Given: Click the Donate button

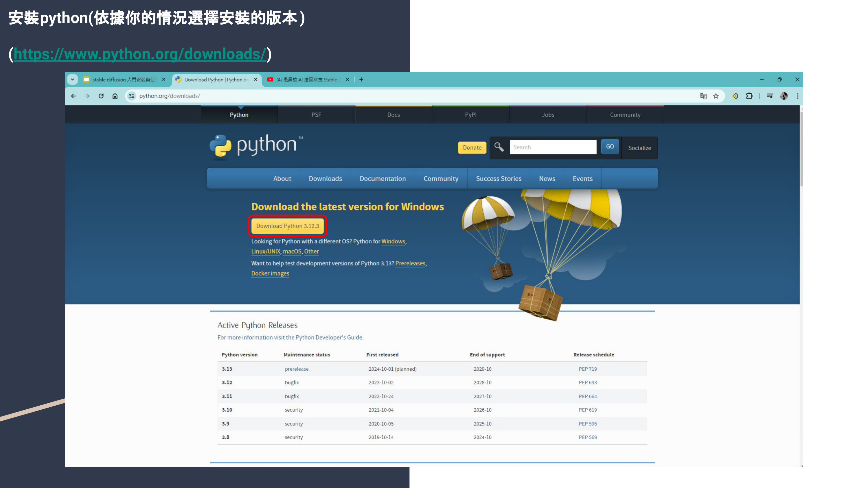Looking at the screenshot, I should 472,147.
